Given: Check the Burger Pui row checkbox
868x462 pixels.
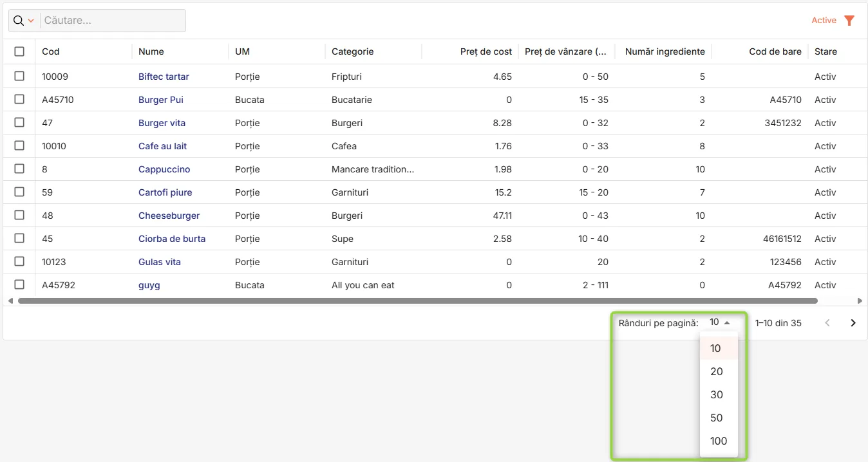Looking at the screenshot, I should [x=19, y=99].
